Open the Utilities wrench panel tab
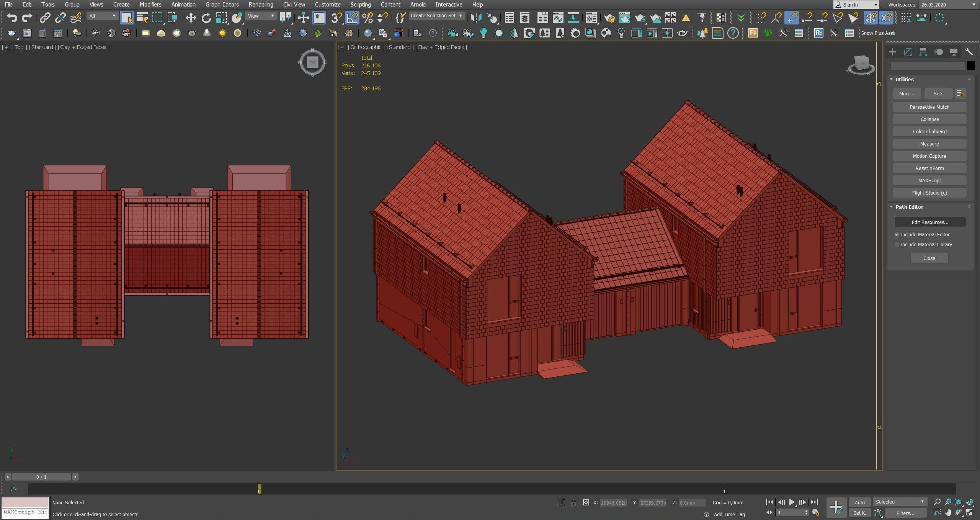This screenshot has width=980, height=520. tap(969, 52)
